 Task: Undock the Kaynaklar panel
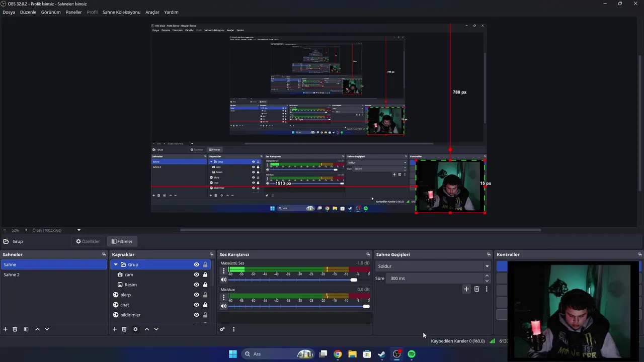(211, 254)
